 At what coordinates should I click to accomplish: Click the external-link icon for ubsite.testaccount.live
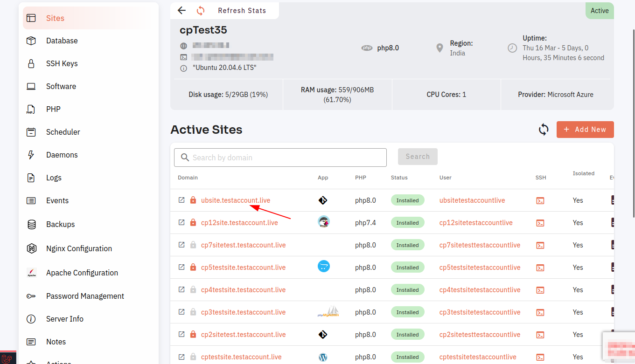point(181,200)
